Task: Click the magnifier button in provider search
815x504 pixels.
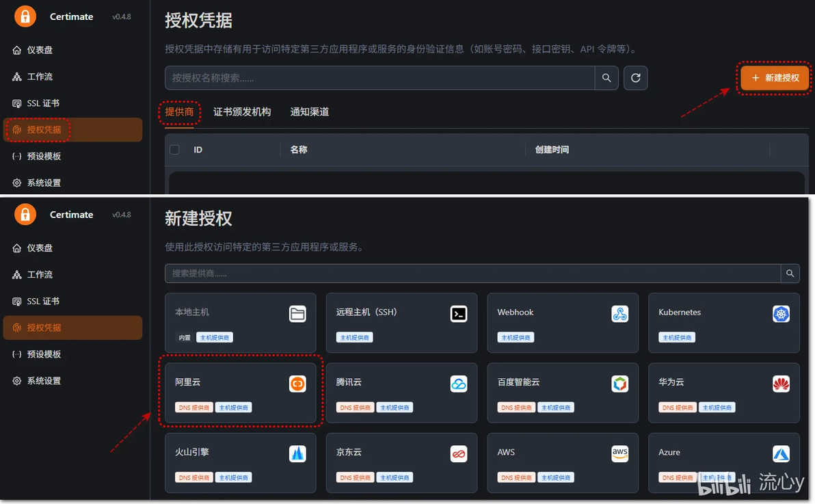Action: click(x=790, y=274)
